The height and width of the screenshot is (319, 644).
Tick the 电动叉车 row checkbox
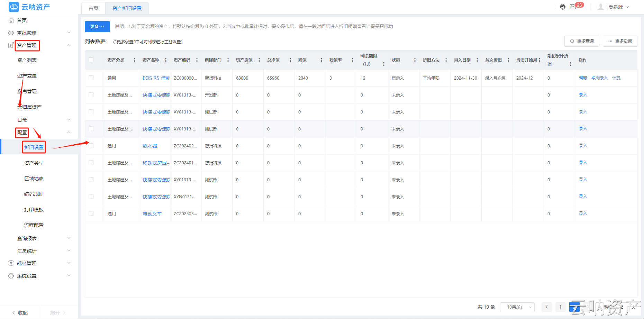point(91,213)
